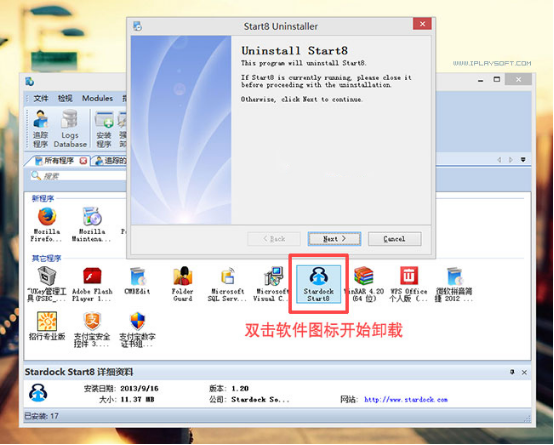
Task: Click the size value 11.37 MB
Action: 137,399
